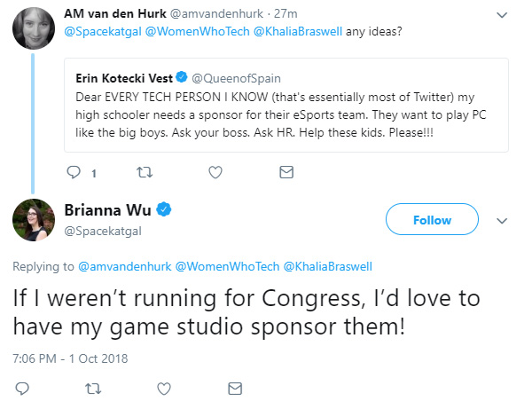
Task: Like Brianna Wu's tweet with heart icon
Action: pos(164,389)
